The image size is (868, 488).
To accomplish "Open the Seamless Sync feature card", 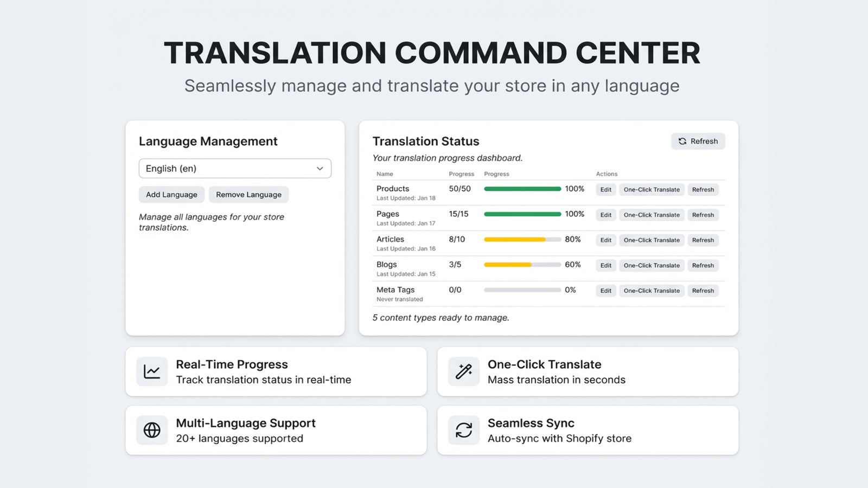I will (x=588, y=430).
